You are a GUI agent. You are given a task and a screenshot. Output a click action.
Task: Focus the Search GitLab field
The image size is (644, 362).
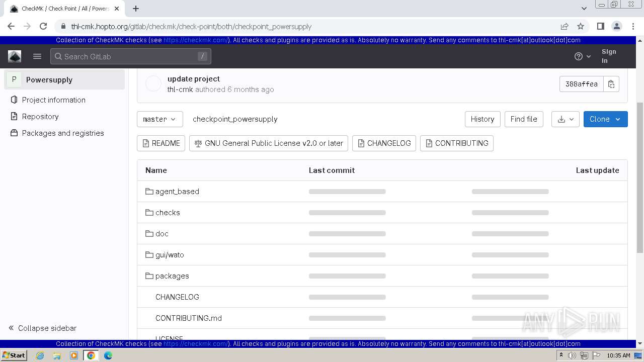[131, 56]
